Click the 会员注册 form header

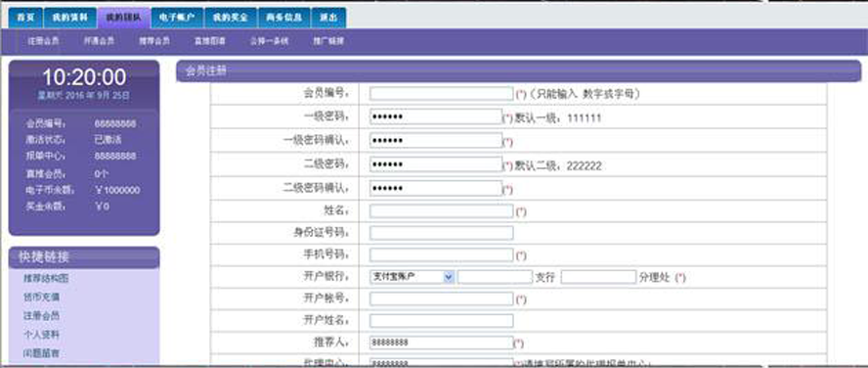click(x=519, y=70)
